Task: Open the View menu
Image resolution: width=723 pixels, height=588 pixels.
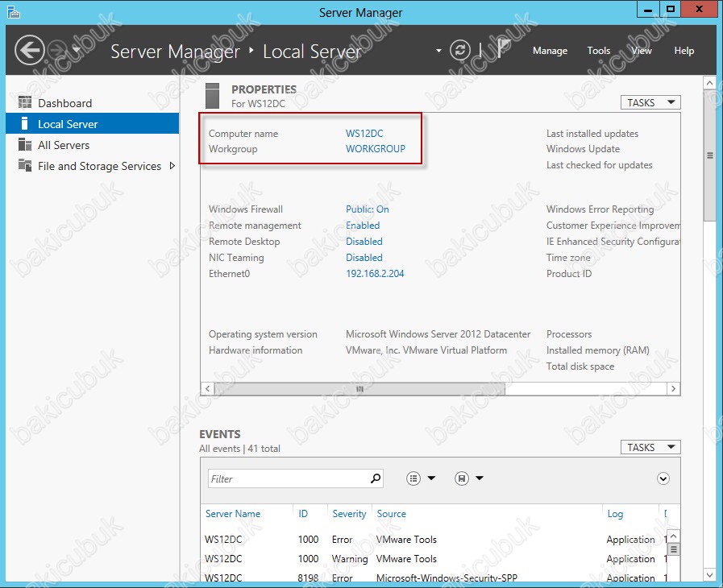Action: click(x=641, y=51)
